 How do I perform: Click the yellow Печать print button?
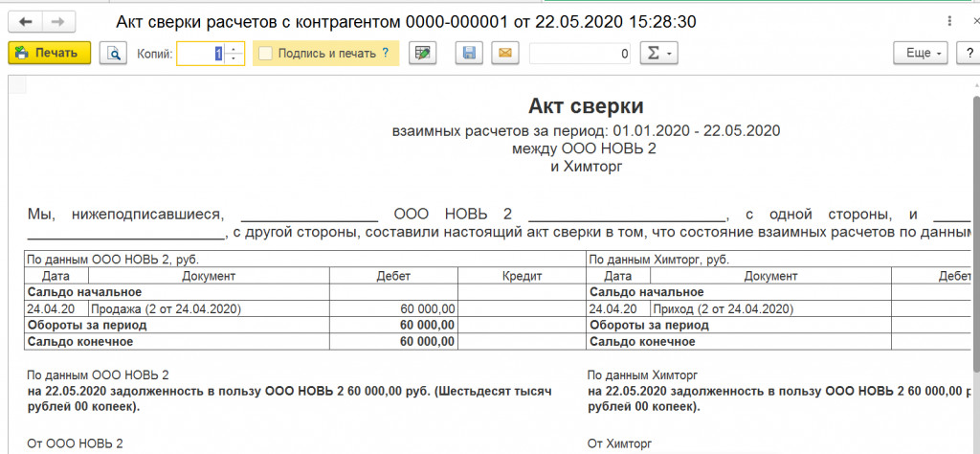pyautogui.click(x=49, y=54)
